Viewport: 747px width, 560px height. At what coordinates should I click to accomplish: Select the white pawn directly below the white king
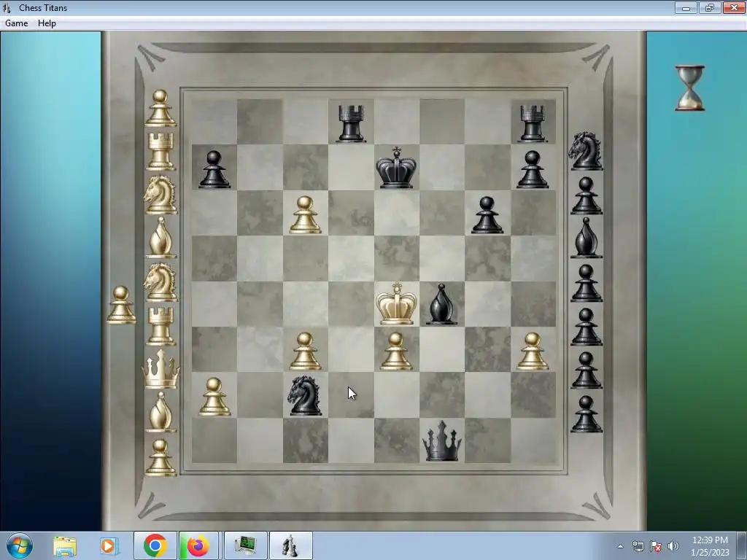[396, 351]
